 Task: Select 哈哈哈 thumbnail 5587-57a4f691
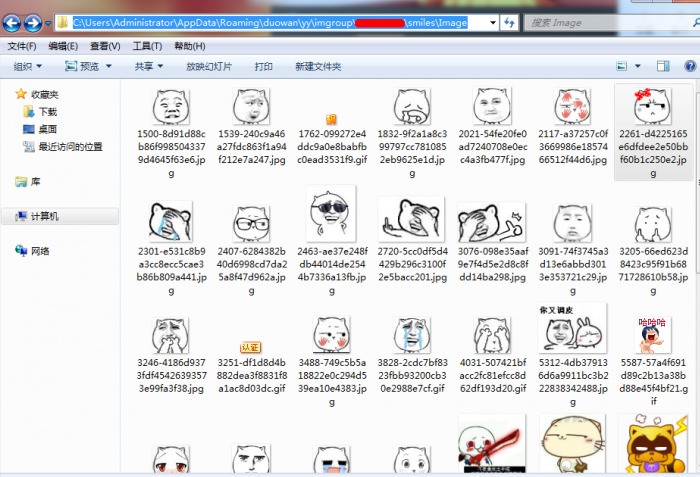(653, 335)
